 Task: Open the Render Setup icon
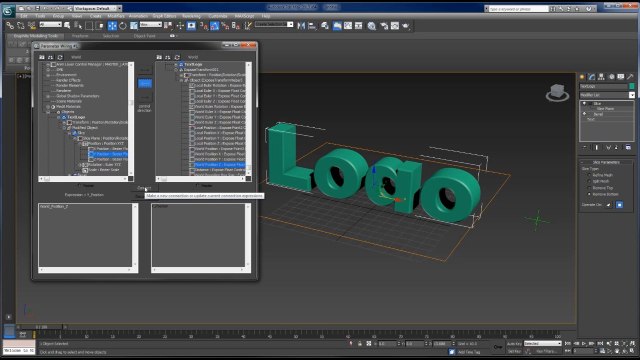(384, 26)
